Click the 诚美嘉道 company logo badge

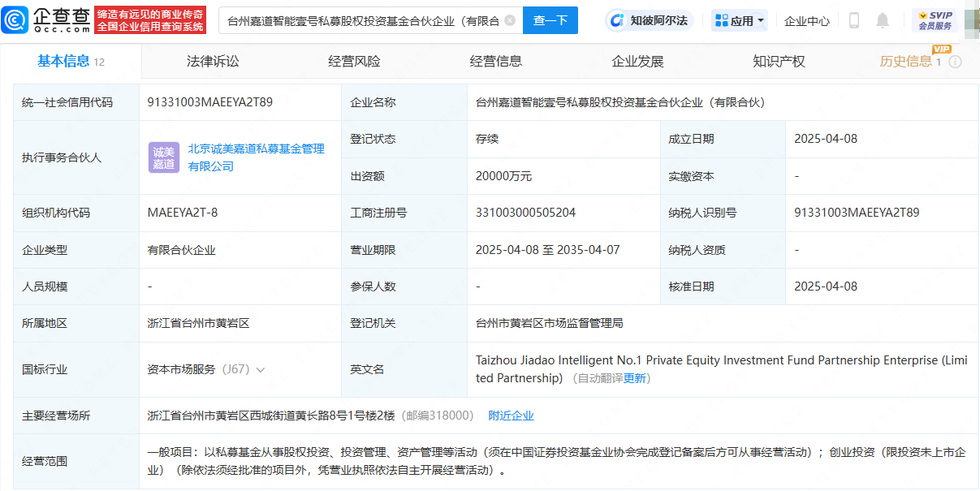pyautogui.click(x=164, y=157)
